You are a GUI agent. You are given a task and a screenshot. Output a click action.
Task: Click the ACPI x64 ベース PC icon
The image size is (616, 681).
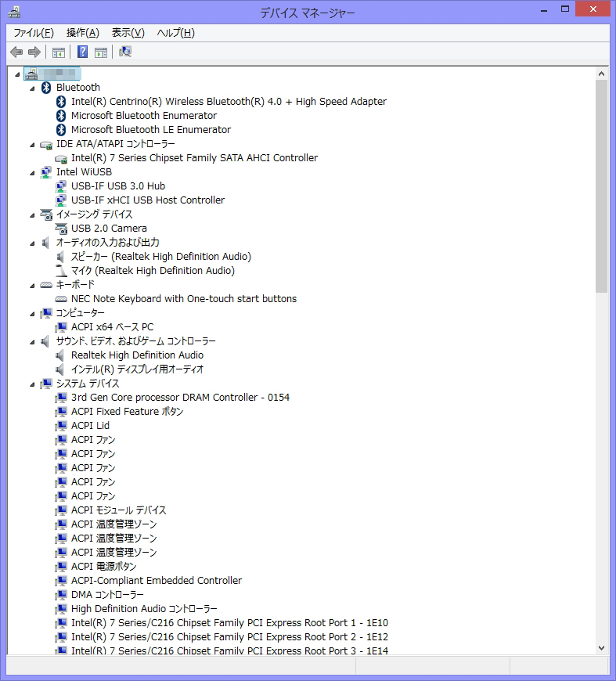[61, 327]
